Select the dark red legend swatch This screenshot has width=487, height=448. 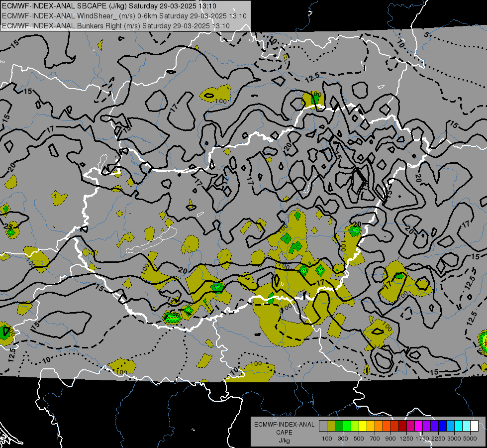(x=402, y=426)
